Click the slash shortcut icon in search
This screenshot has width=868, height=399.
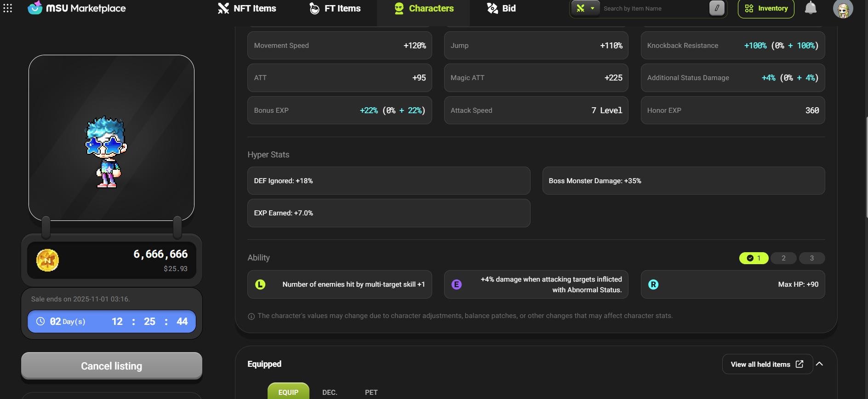[x=716, y=8]
